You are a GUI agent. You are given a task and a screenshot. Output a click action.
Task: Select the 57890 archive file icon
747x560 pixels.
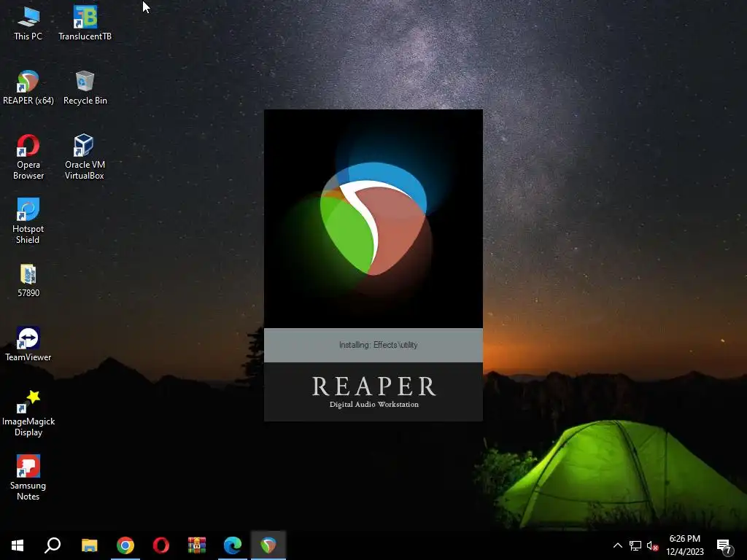[x=28, y=281]
